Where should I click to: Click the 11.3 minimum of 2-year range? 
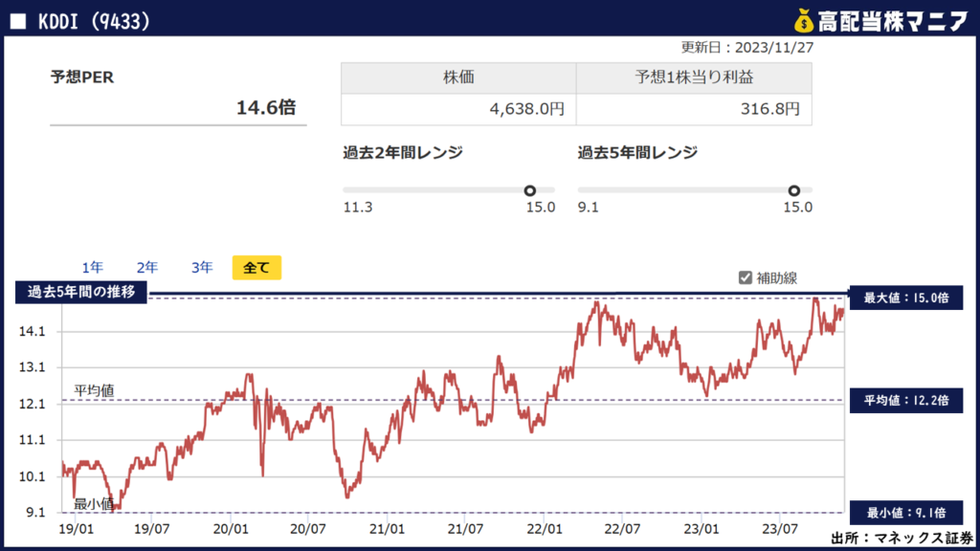pos(358,208)
